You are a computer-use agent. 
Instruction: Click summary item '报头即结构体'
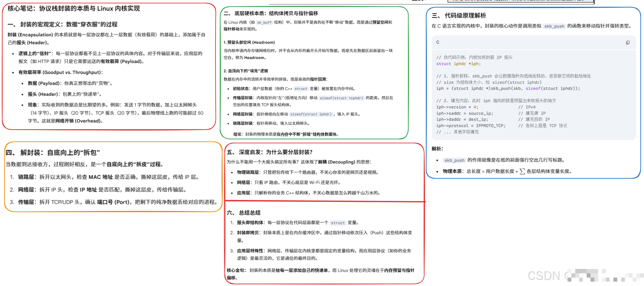pyautogui.click(x=250, y=223)
